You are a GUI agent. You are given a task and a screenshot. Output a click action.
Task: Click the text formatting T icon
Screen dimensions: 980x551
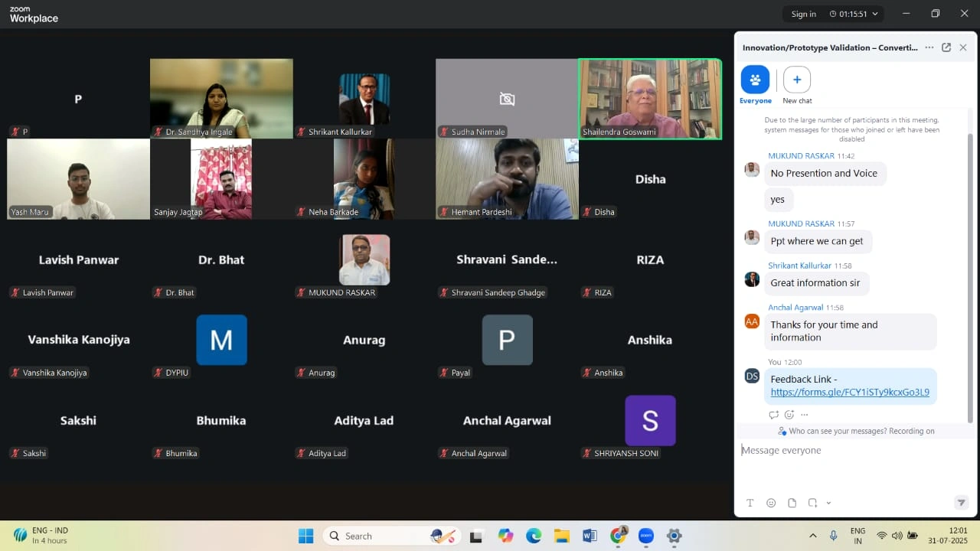tap(750, 503)
